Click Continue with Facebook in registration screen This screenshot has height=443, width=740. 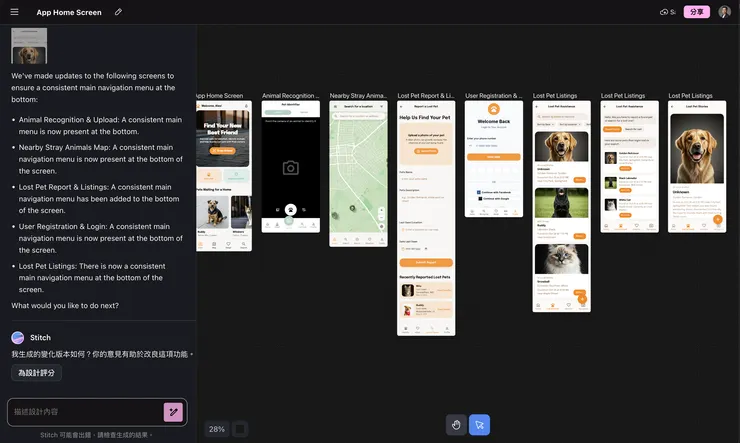click(x=494, y=192)
